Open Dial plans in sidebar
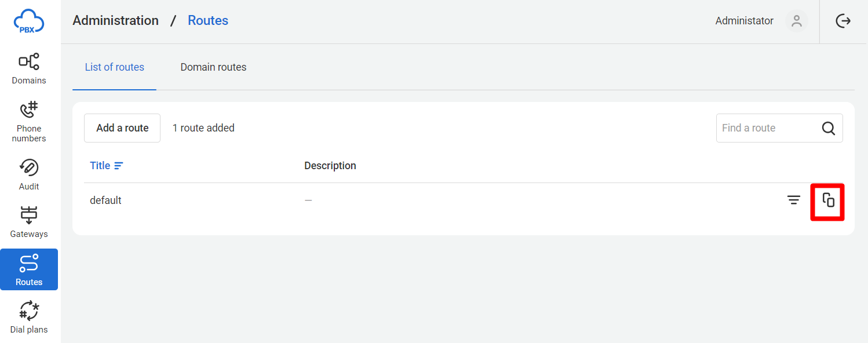The height and width of the screenshot is (343, 868). (x=29, y=318)
